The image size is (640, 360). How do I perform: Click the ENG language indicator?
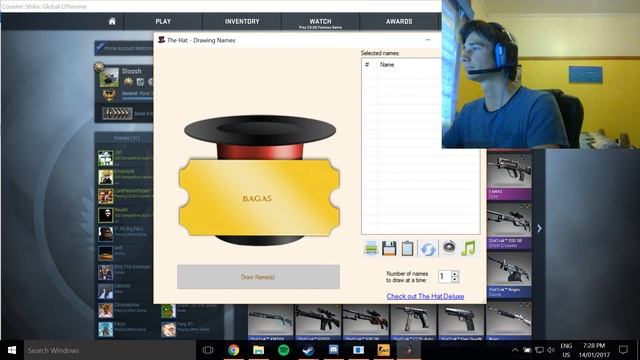(566, 350)
